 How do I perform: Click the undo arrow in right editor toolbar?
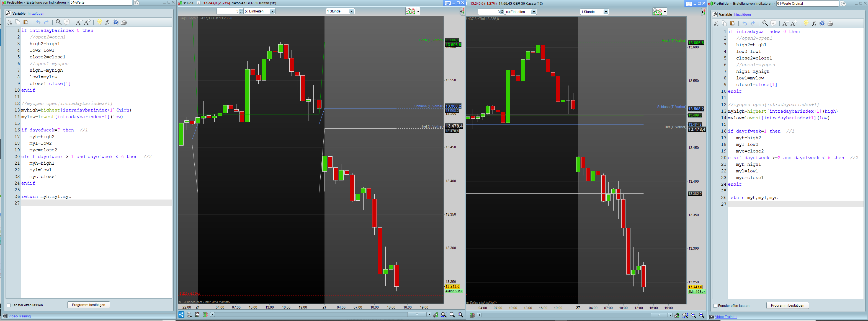point(745,23)
